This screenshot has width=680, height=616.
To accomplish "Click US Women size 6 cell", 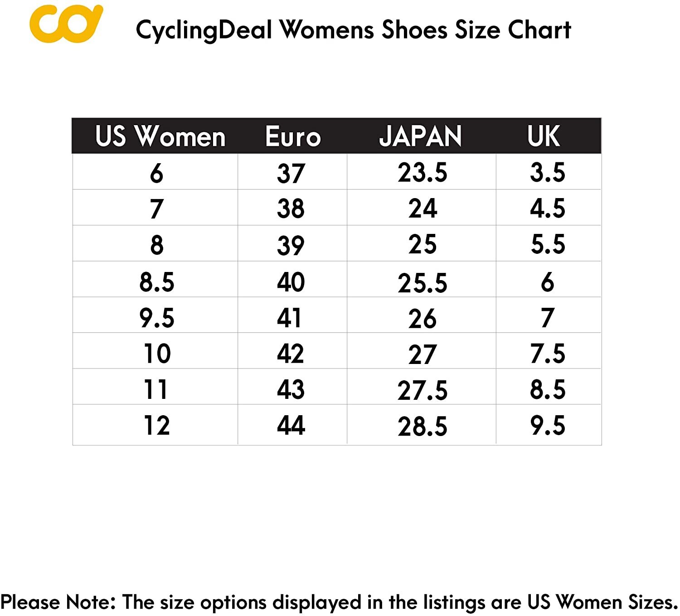I will [x=156, y=173].
